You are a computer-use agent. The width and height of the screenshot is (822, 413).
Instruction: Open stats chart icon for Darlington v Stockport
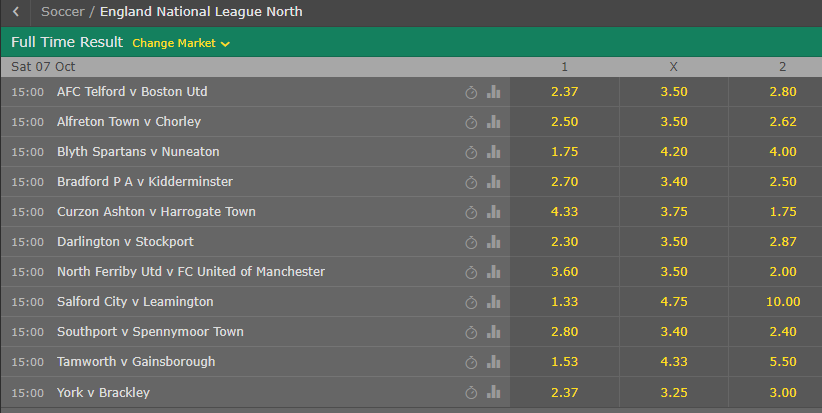[x=493, y=242]
